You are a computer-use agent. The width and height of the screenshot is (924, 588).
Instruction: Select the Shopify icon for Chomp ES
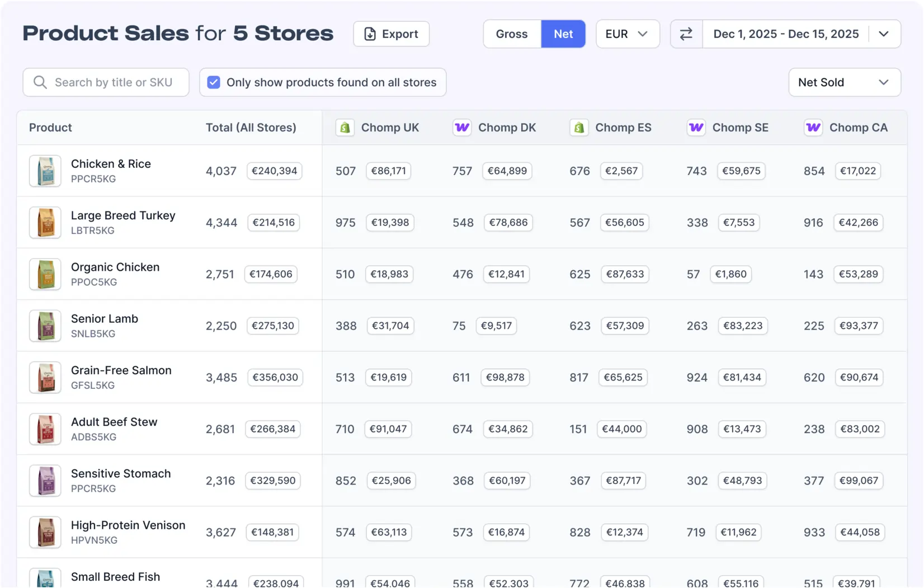579,128
